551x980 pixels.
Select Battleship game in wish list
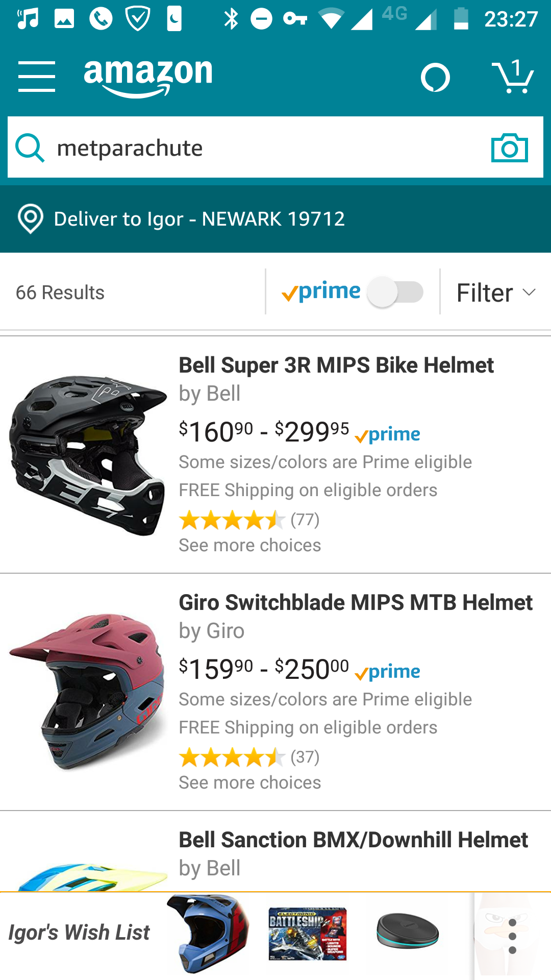[x=308, y=934]
